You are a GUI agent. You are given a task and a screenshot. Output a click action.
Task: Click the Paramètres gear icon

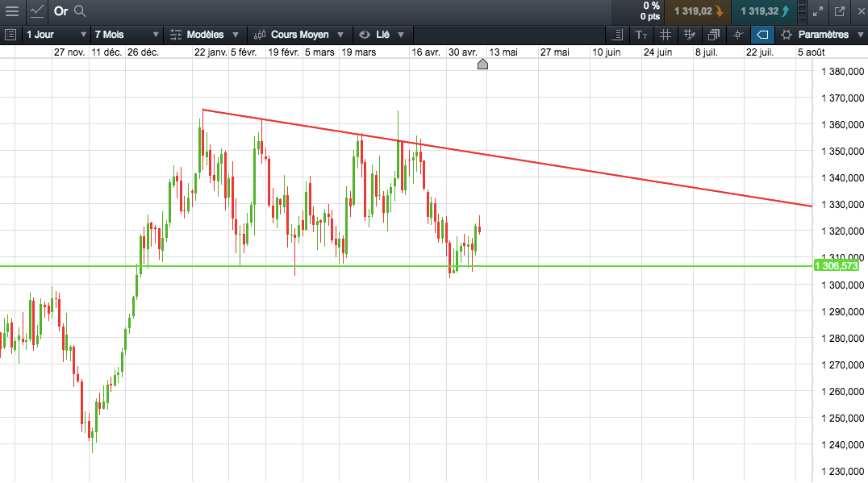(x=786, y=35)
